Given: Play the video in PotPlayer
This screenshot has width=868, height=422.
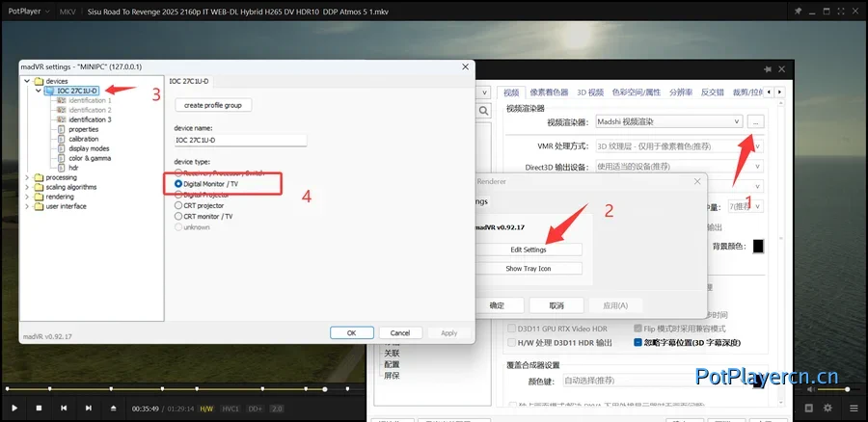Looking at the screenshot, I should [x=14, y=409].
